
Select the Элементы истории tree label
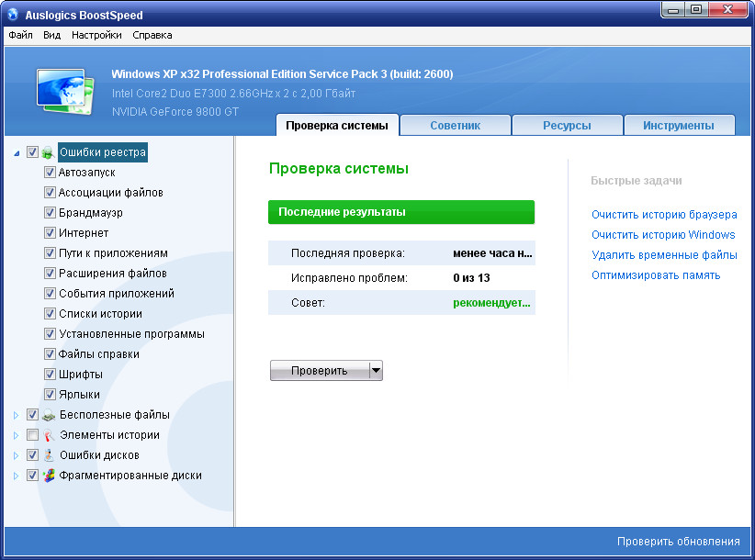(x=109, y=435)
